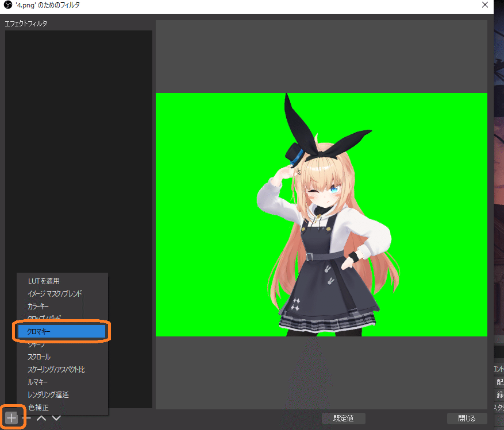Select ルマキー in the filter menu

[x=63, y=382]
